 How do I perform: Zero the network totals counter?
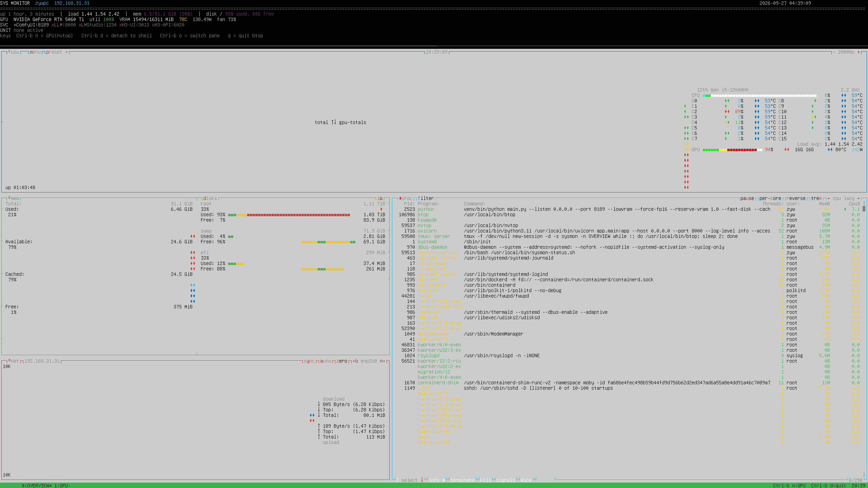[342, 361]
